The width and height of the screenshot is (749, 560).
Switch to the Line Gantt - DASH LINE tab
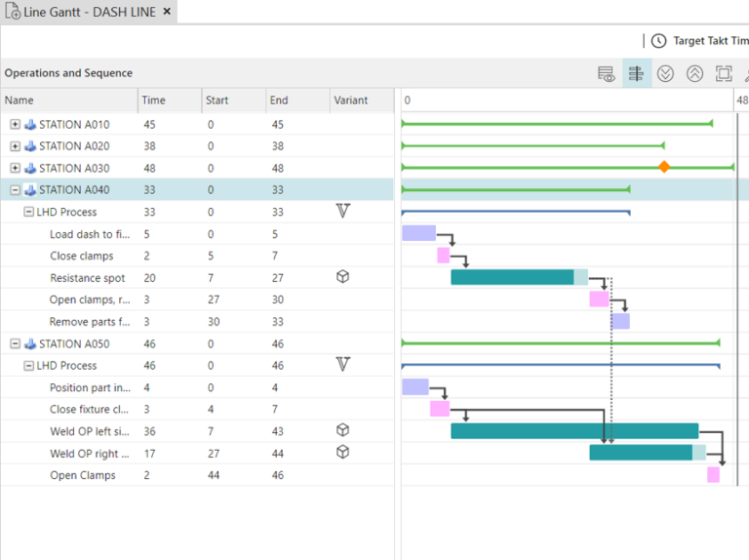click(84, 12)
